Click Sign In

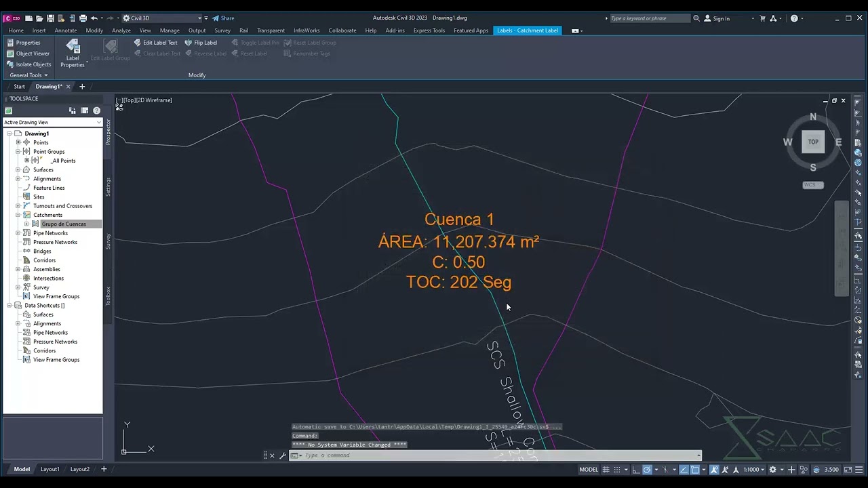(717, 18)
